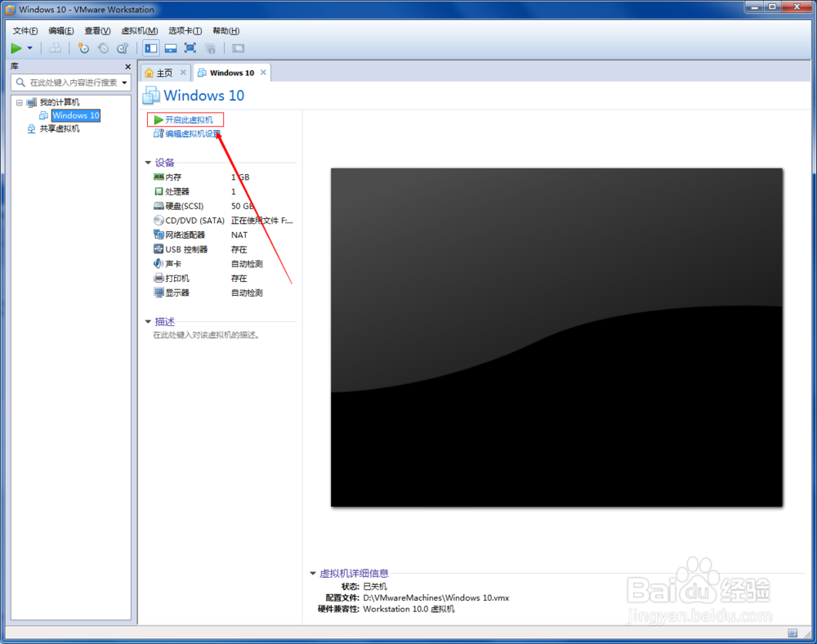Take a snapshot with the clock-star icon
This screenshot has width=817, height=644.
[x=83, y=48]
